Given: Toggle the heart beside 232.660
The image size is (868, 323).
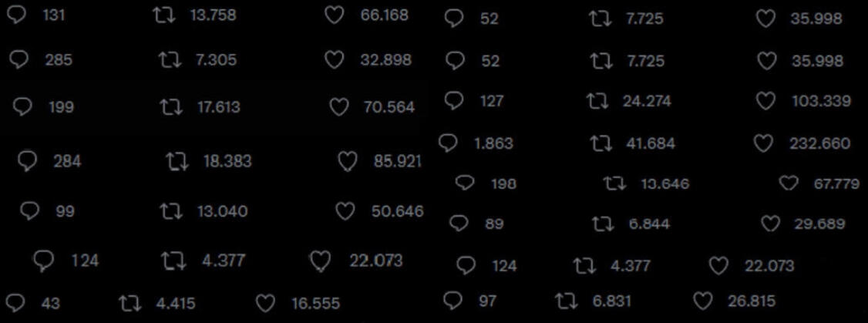Looking at the screenshot, I should coord(762,143).
